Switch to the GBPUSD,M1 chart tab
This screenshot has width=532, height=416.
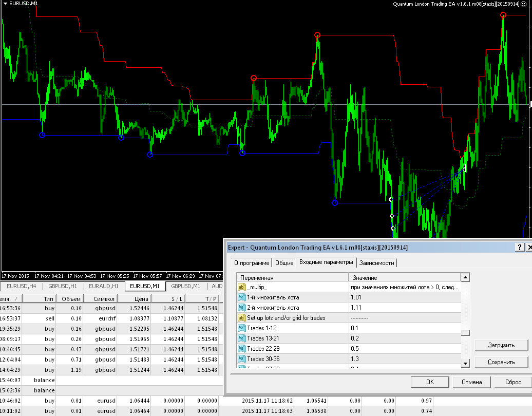185,286
